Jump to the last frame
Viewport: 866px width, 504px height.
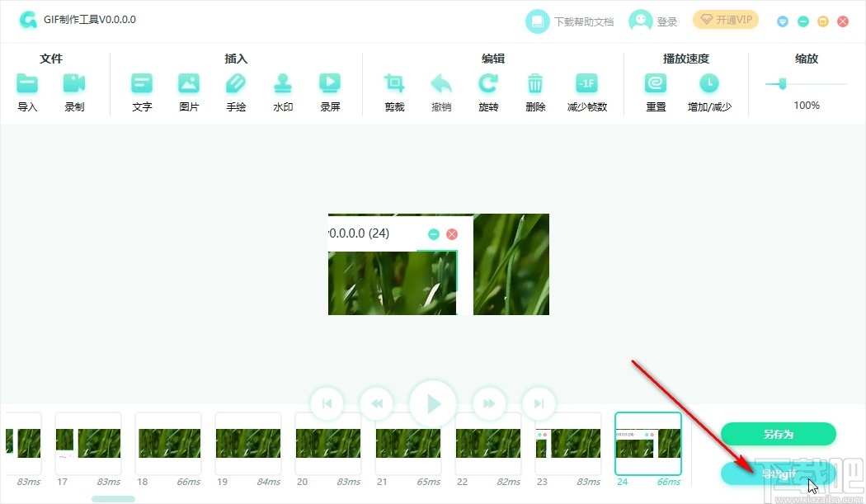pos(539,403)
